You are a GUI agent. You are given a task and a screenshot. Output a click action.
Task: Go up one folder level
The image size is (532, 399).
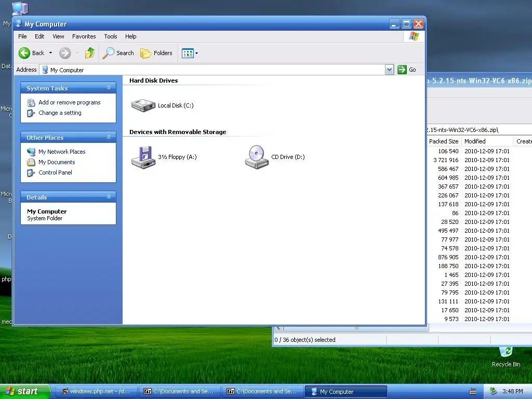coord(90,53)
